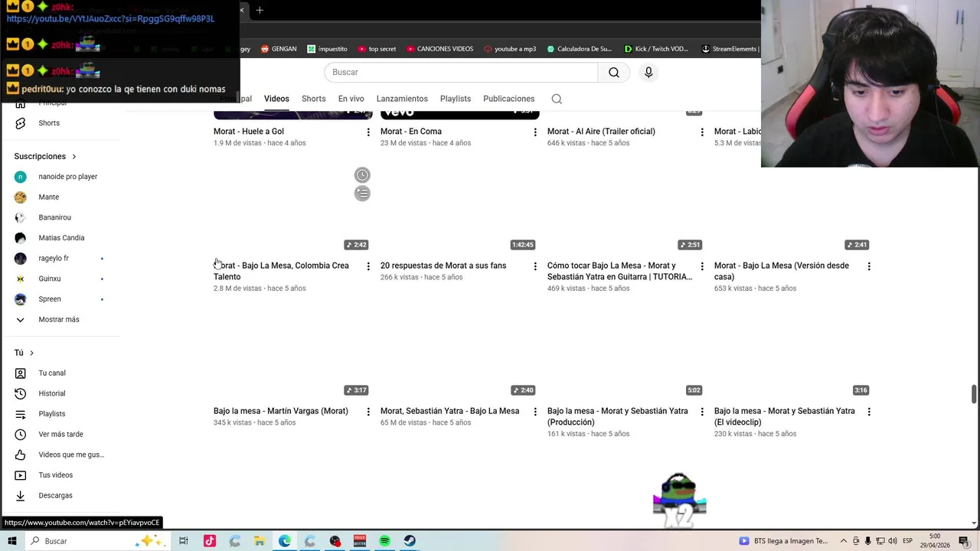Open options for Bajo La Mesa (Versión desde casa)
The image size is (980, 551).
[869, 266]
